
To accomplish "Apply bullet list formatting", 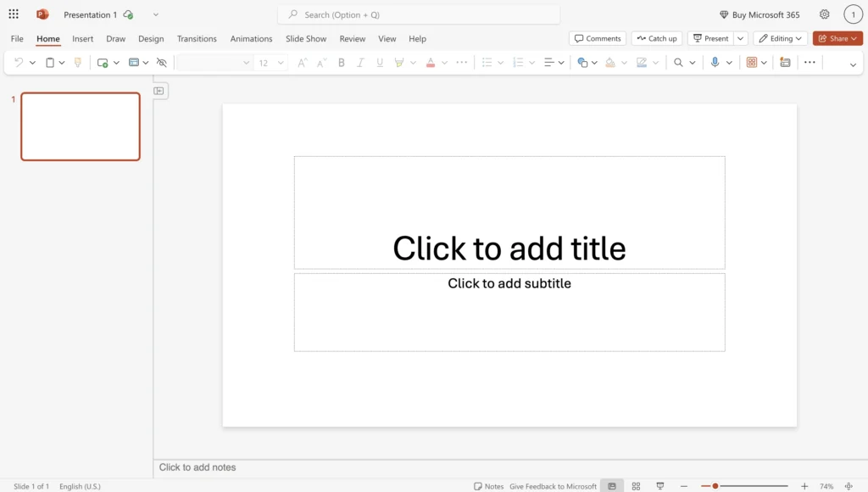I will tap(487, 63).
